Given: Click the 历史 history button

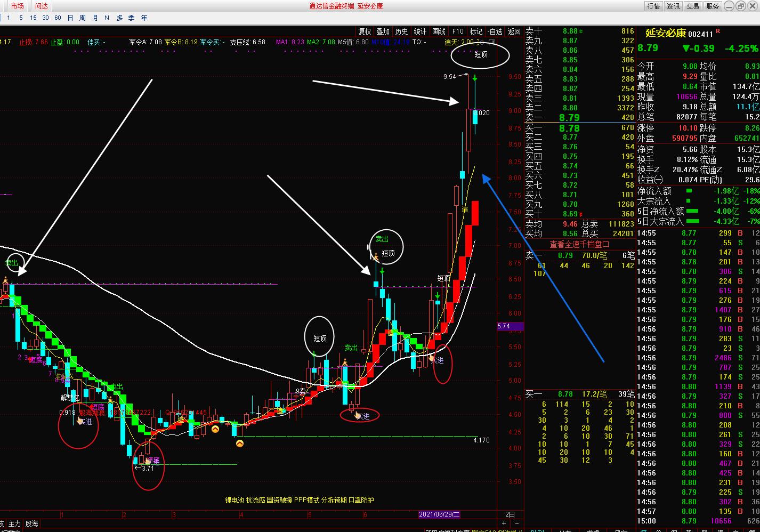Looking at the screenshot, I should tap(401, 31).
